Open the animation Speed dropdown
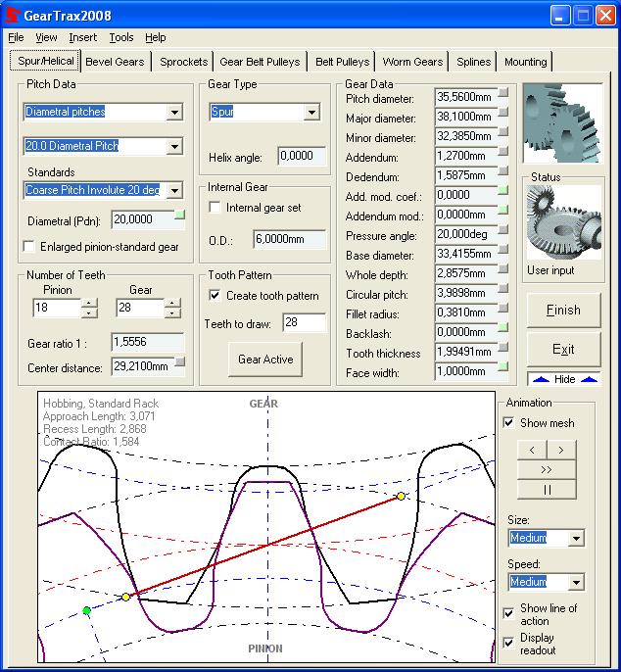The height and width of the screenshot is (672, 621). [x=576, y=582]
